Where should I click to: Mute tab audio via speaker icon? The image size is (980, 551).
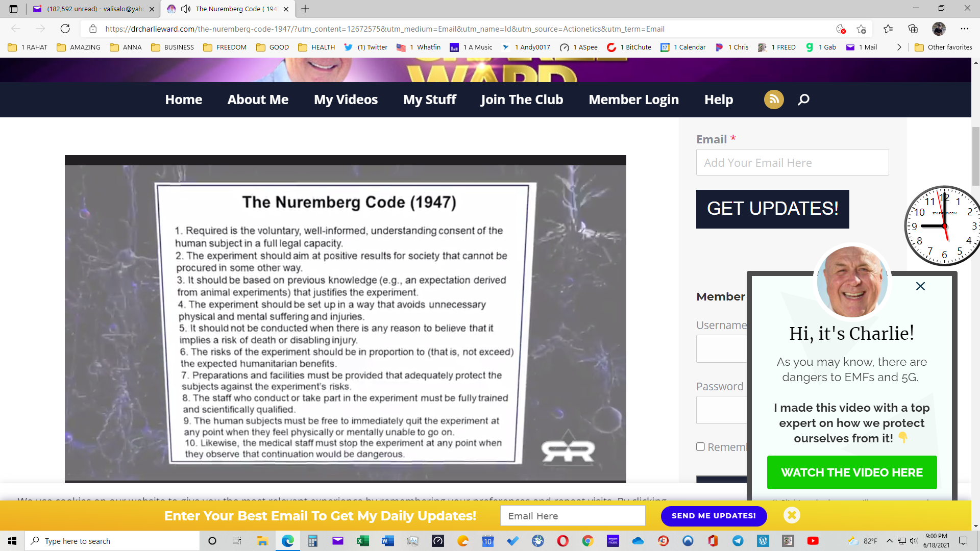coord(186,9)
